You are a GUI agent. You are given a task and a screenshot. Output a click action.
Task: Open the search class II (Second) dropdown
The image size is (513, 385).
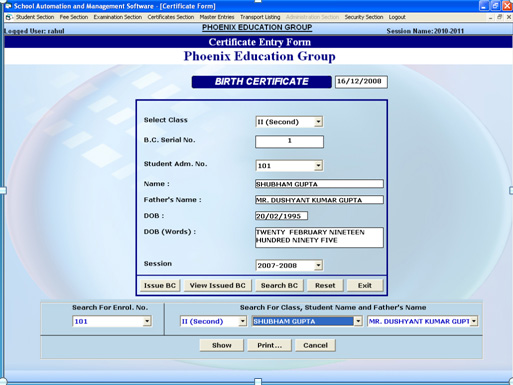tap(243, 321)
